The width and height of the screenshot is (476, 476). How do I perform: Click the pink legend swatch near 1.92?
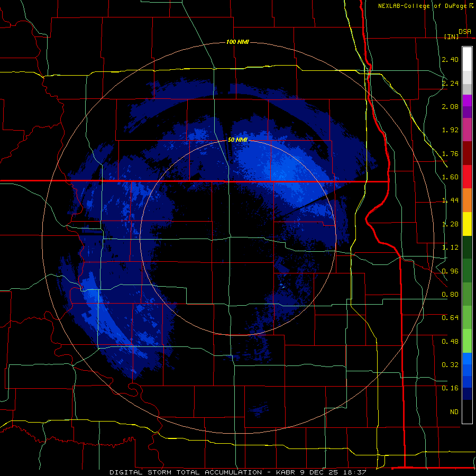pyautogui.click(x=467, y=130)
